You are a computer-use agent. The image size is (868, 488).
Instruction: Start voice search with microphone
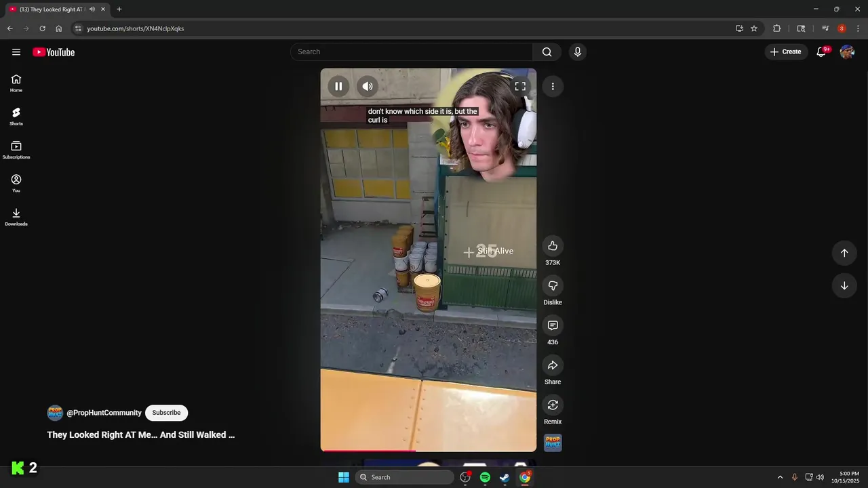pos(577,52)
